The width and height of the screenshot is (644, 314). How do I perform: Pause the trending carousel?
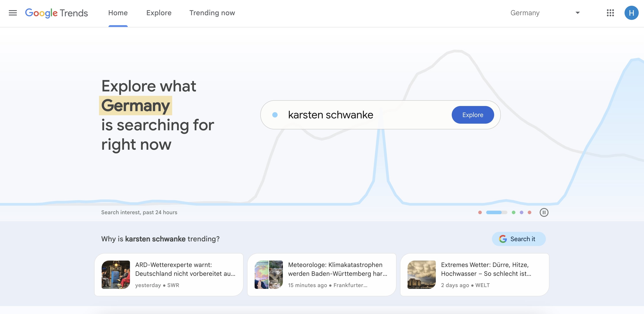pyautogui.click(x=544, y=212)
